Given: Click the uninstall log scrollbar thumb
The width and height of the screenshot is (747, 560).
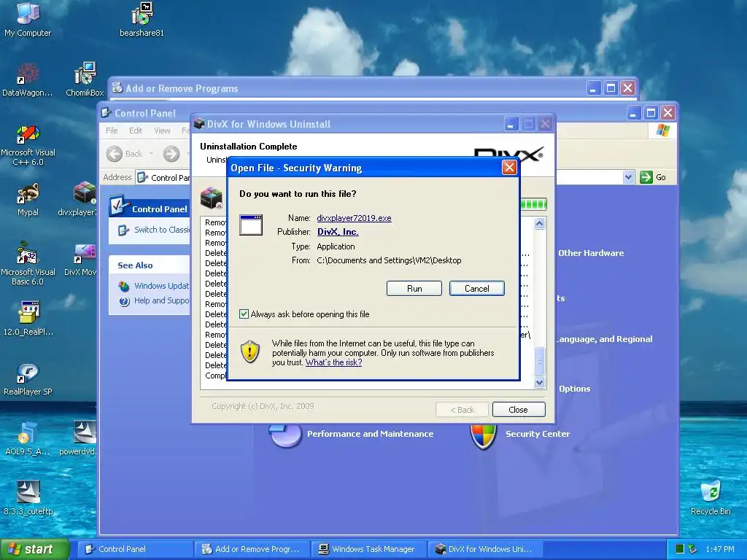Looking at the screenshot, I should click(x=539, y=362).
